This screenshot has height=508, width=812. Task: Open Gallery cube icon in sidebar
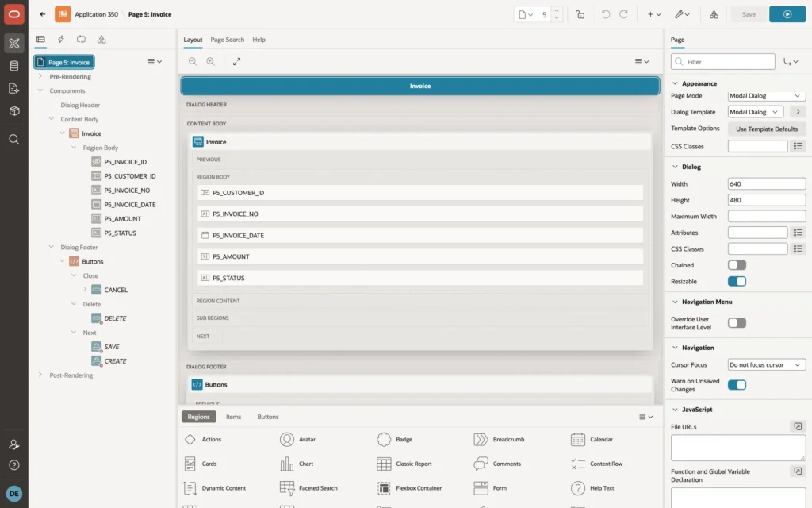(x=14, y=111)
